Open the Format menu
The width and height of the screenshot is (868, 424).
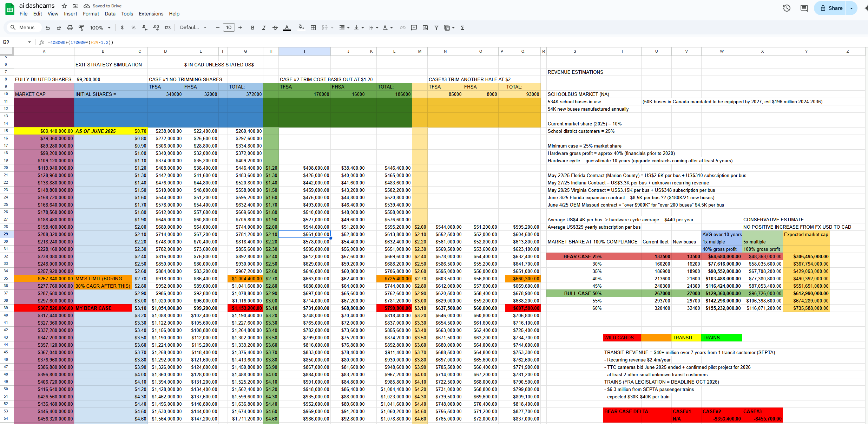[91, 14]
